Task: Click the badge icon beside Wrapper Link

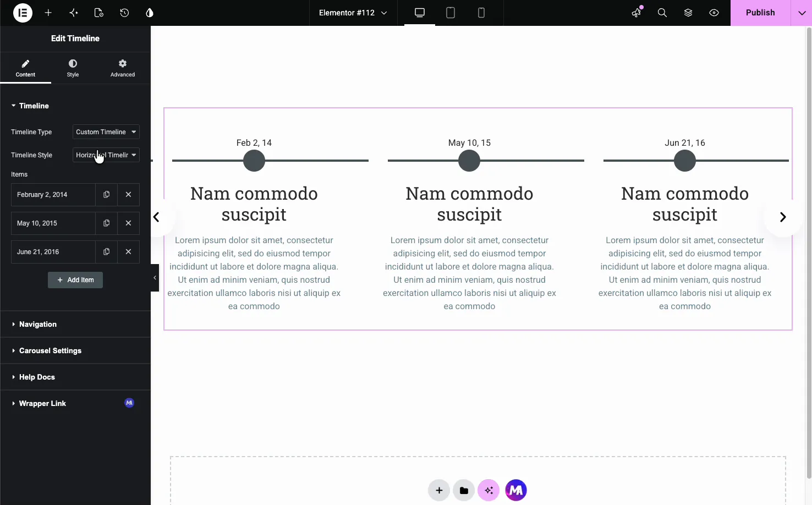Action: 129,403
